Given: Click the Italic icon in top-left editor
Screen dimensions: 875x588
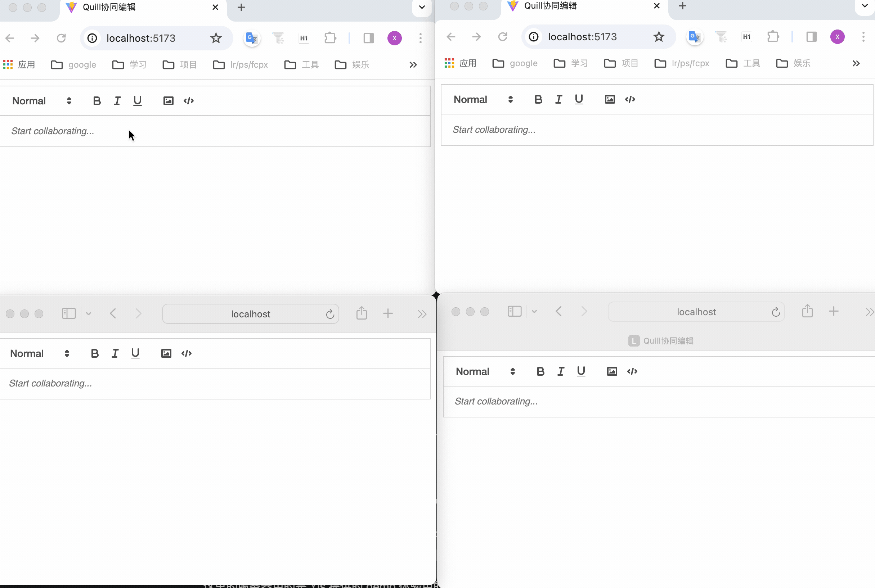Looking at the screenshot, I should (x=117, y=100).
